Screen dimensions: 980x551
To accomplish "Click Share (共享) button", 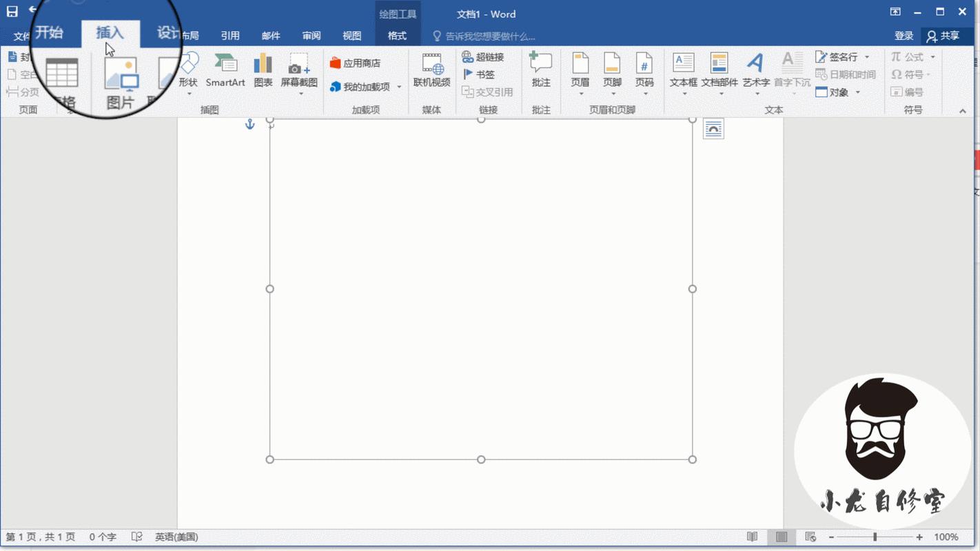I will tap(943, 36).
